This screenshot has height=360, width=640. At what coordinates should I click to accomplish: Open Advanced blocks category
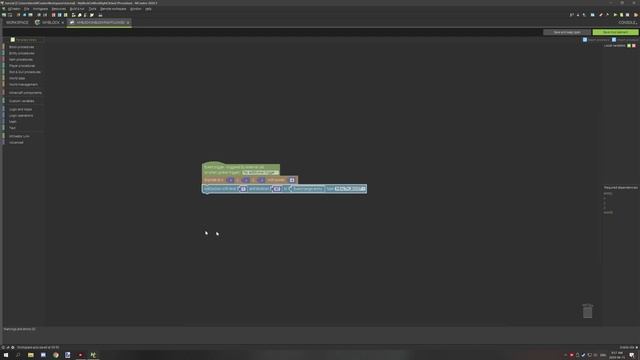coord(16,142)
